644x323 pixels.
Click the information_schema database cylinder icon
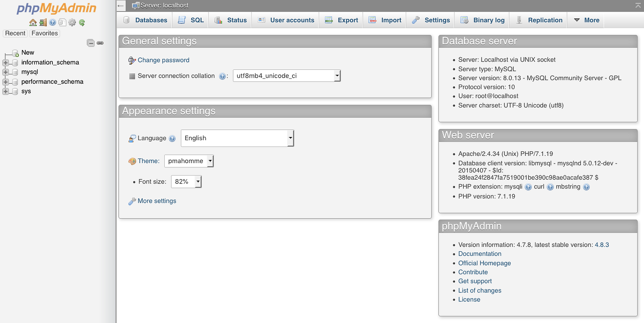tap(15, 62)
